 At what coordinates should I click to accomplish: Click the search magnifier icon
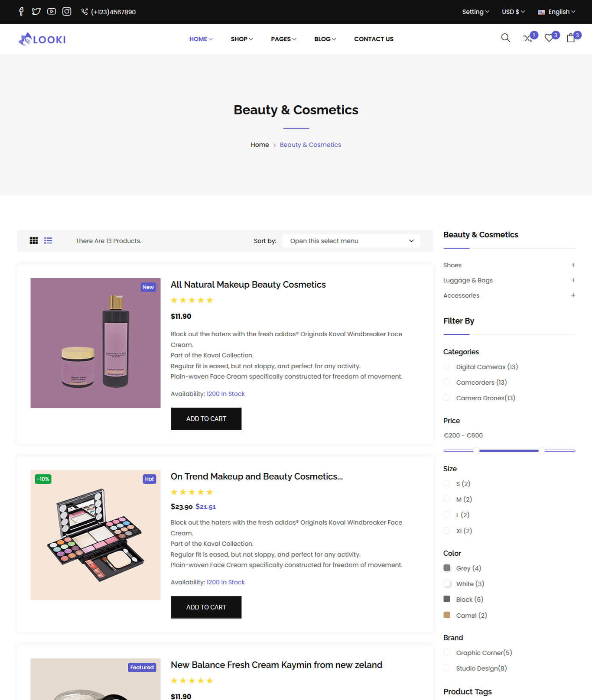505,38
